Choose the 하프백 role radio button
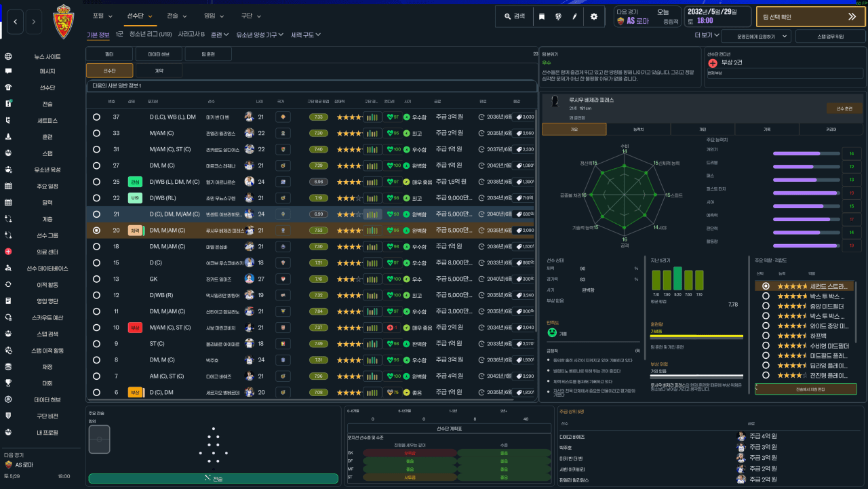The image size is (868, 489). 766,335
